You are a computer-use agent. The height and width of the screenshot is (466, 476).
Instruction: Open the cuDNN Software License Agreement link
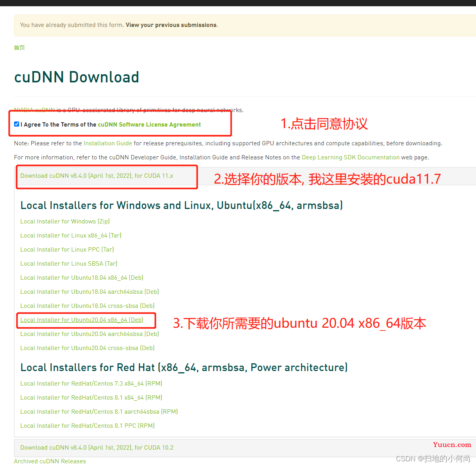click(x=149, y=125)
